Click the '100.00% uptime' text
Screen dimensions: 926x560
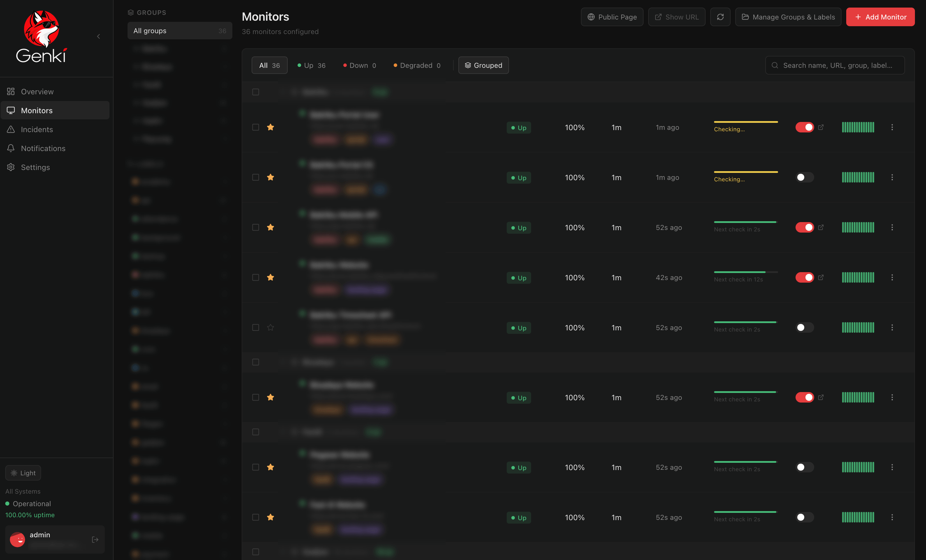pos(30,515)
